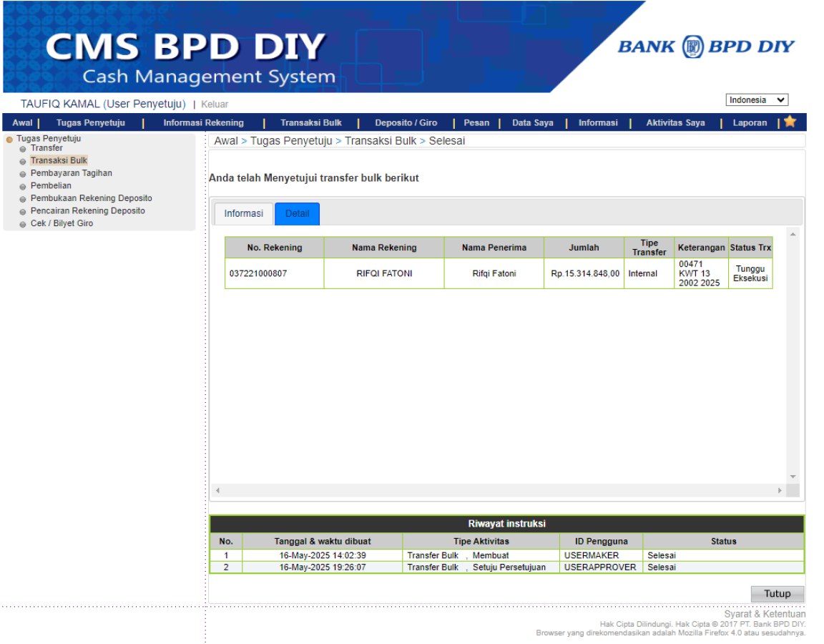Click the TAUFIQ KAMAL user name
Screen dimensions: 824x644
tap(60, 104)
